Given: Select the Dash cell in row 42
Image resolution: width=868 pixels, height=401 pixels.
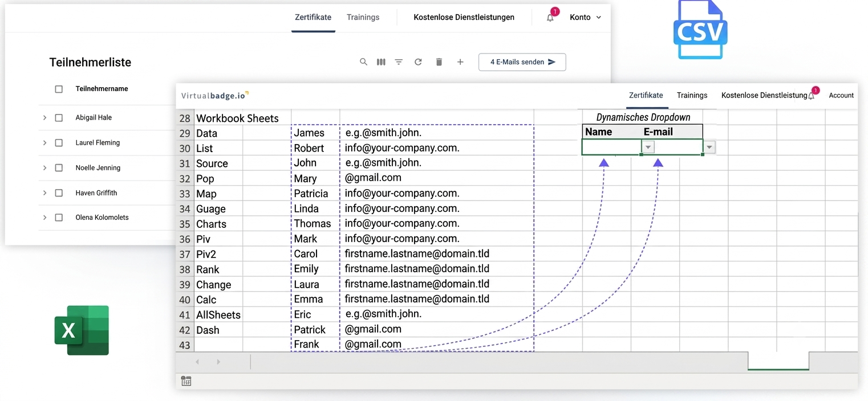Looking at the screenshot, I should click(x=218, y=330).
